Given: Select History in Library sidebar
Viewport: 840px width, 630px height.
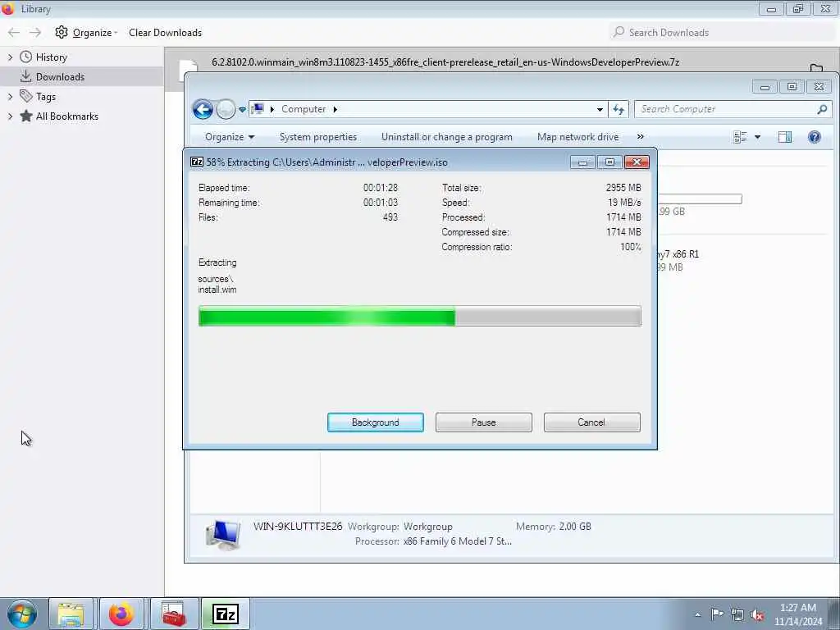Looking at the screenshot, I should pyautogui.click(x=52, y=57).
